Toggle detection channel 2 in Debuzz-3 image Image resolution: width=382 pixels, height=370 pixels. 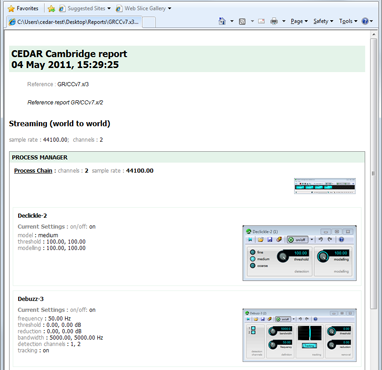(253, 332)
